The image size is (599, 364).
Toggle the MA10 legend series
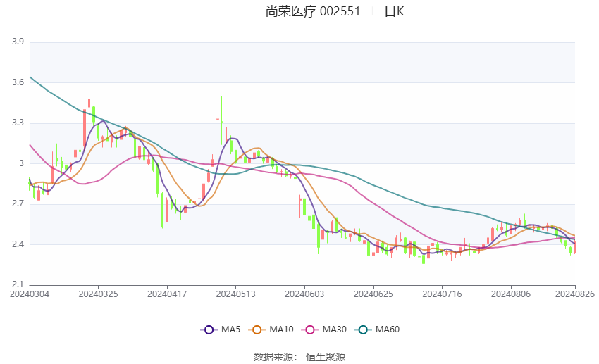pyautogui.click(x=271, y=330)
